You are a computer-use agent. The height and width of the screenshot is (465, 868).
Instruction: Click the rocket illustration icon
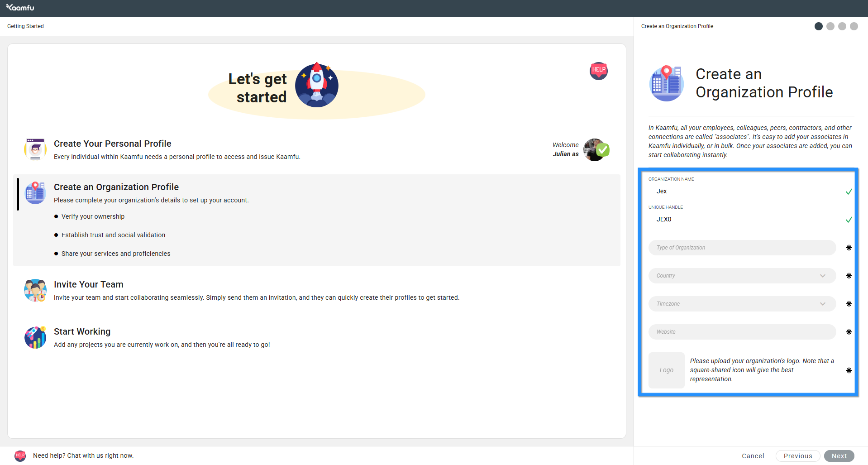pos(317,85)
